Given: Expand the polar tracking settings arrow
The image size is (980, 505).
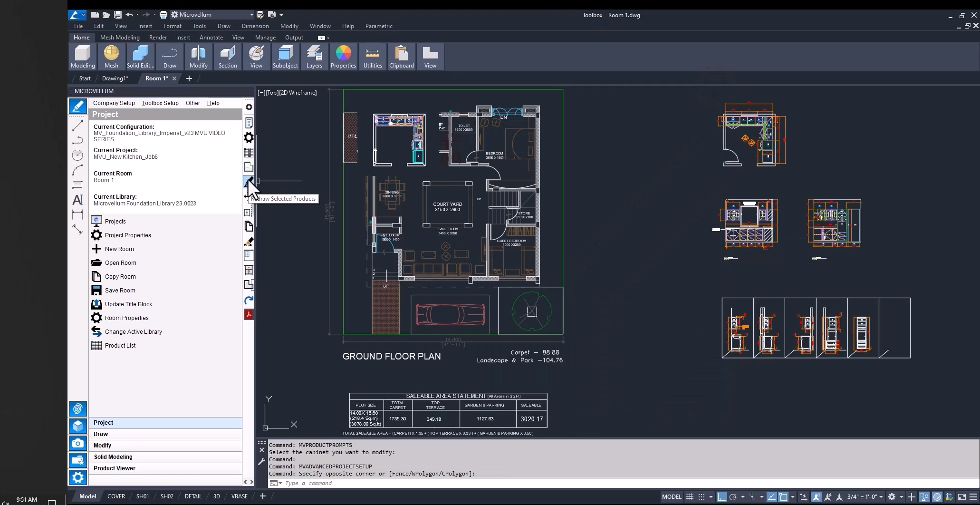Looking at the screenshot, I should (x=742, y=497).
